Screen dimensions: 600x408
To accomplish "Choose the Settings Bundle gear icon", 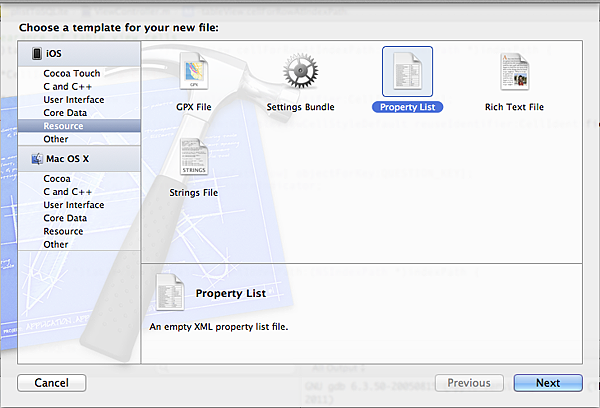I will (x=300, y=71).
